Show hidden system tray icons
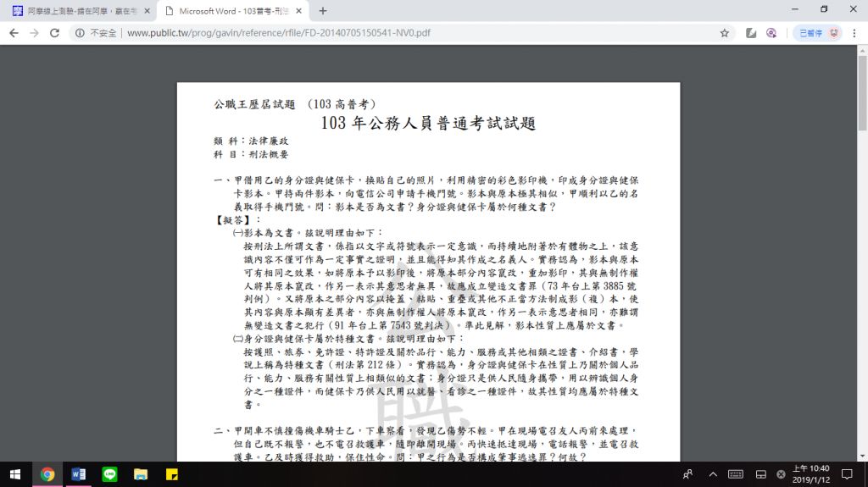Image resolution: width=868 pixels, height=487 pixels. click(713, 474)
